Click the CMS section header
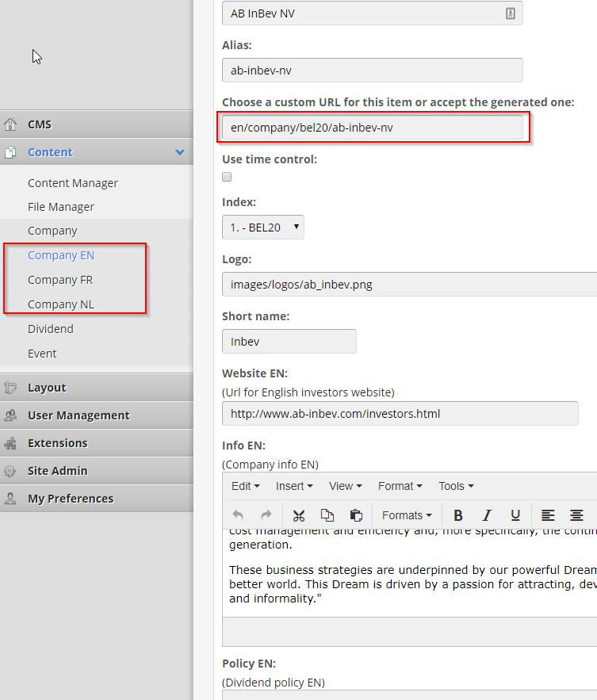This screenshot has height=700, width=597. [97, 124]
